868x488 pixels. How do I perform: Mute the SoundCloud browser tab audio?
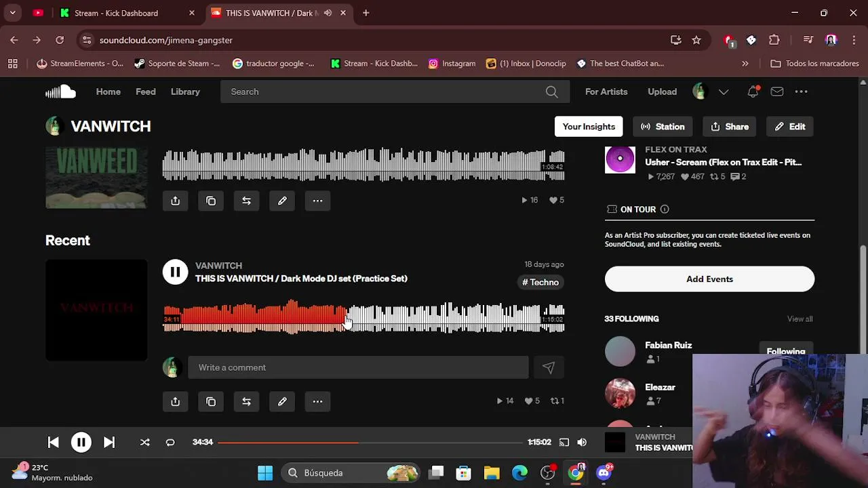[328, 13]
